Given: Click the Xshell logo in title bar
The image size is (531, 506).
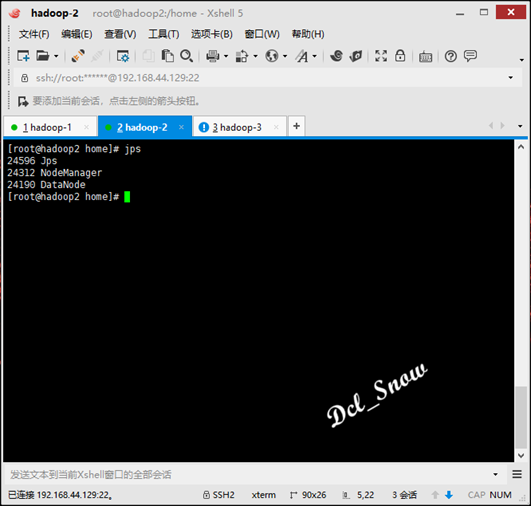Looking at the screenshot, I should [x=15, y=14].
